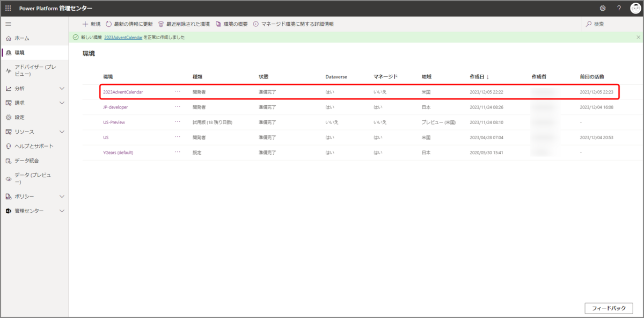Click creation date 2020/05/30 15:41
644x318 pixels.
486,152
